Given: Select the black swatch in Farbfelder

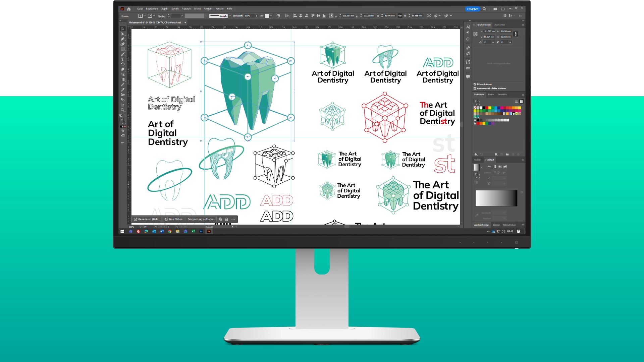Looking at the screenshot, I should tap(484, 108).
